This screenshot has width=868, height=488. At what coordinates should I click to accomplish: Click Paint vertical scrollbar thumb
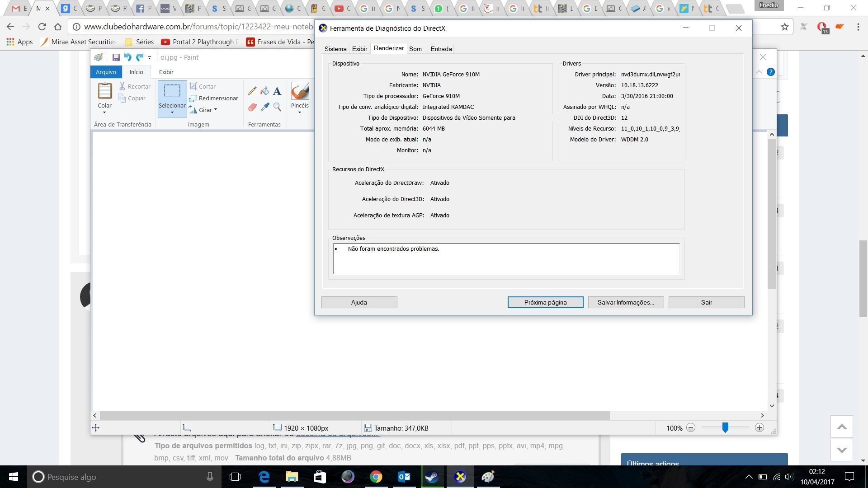pos(772,214)
